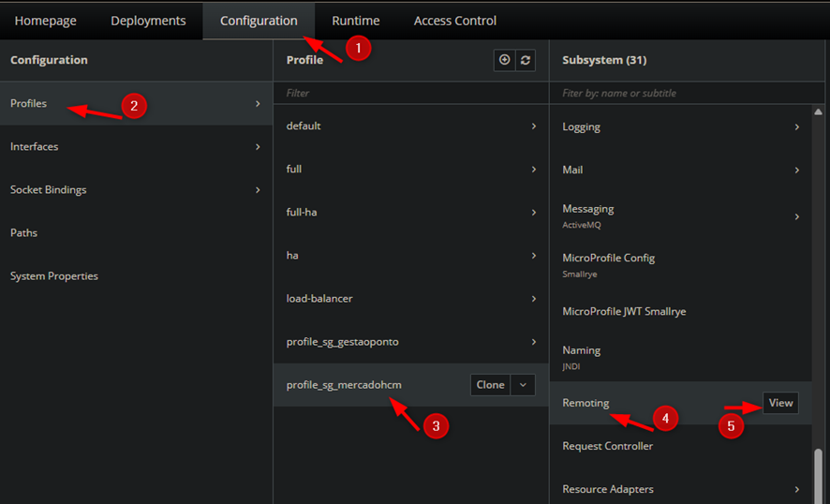Click the Subsystem list scrollbar
The height and width of the screenshot is (504, 830).
(x=818, y=473)
